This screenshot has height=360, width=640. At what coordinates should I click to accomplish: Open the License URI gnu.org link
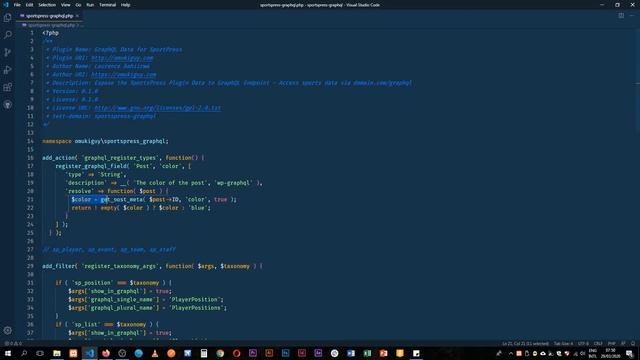pyautogui.click(x=158, y=108)
